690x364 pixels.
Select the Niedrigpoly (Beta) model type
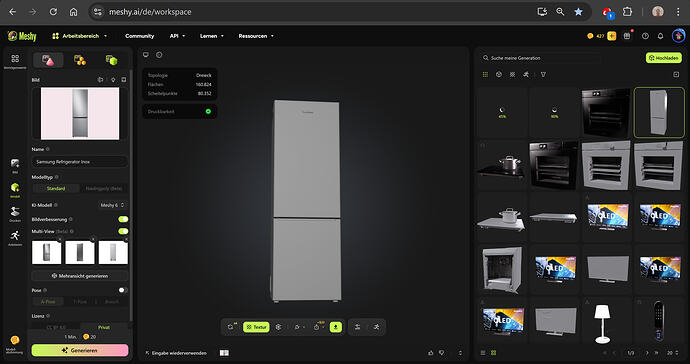point(104,188)
